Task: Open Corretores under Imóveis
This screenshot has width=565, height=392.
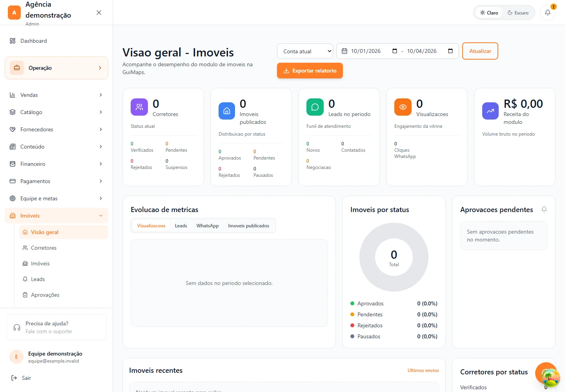Action: pyautogui.click(x=64, y=248)
